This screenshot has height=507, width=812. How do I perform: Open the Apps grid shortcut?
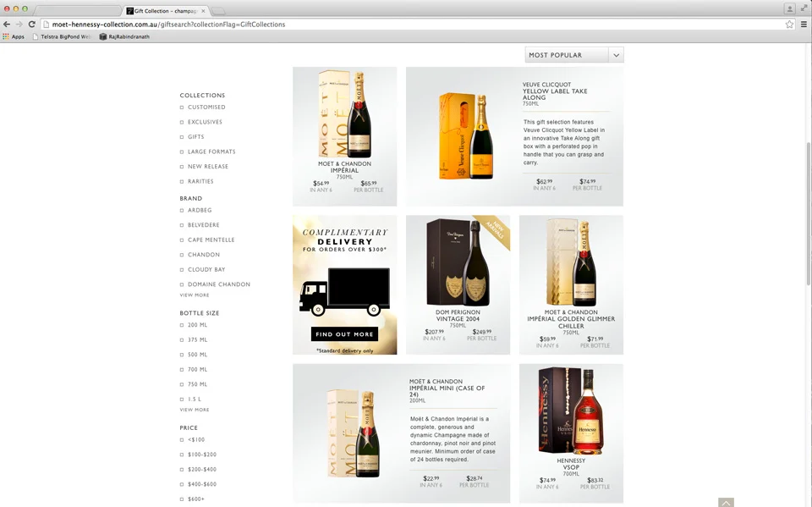coord(14,36)
